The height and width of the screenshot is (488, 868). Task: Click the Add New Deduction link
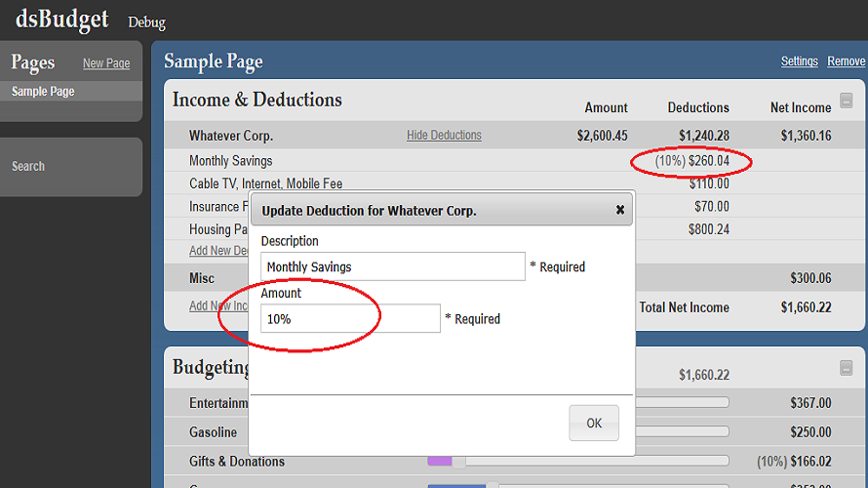pos(218,251)
